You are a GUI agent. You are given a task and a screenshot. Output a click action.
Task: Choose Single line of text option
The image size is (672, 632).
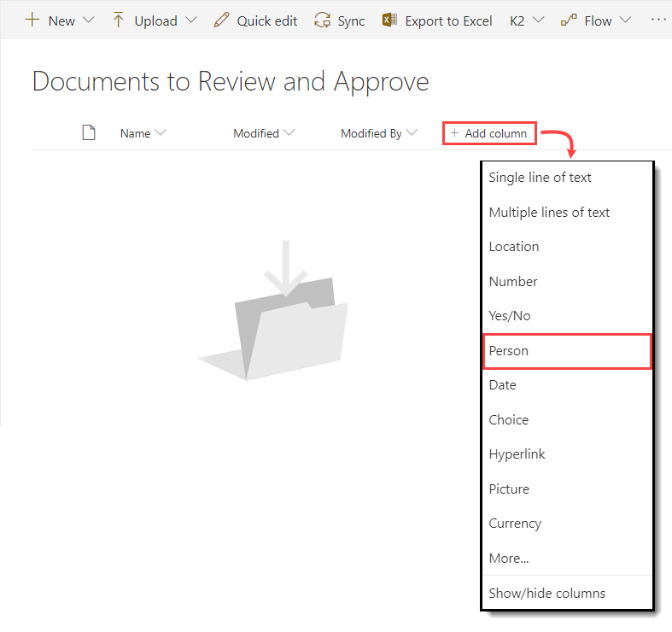coord(540,178)
